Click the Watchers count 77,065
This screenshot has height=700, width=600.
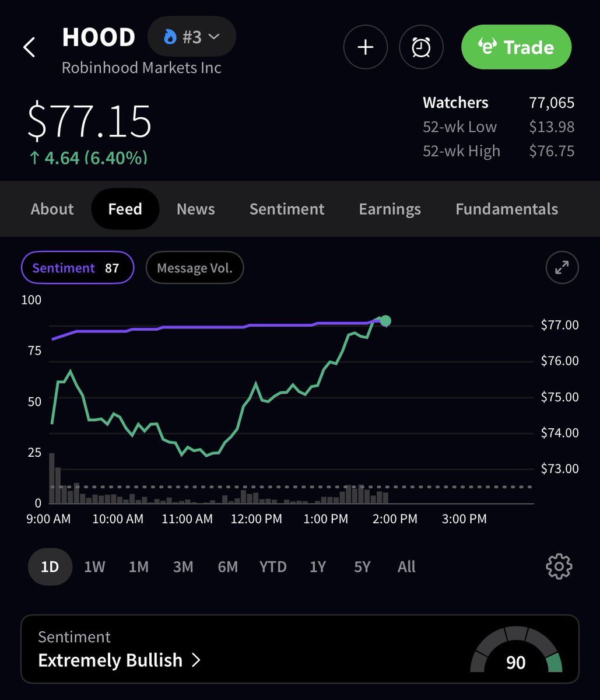(x=552, y=103)
